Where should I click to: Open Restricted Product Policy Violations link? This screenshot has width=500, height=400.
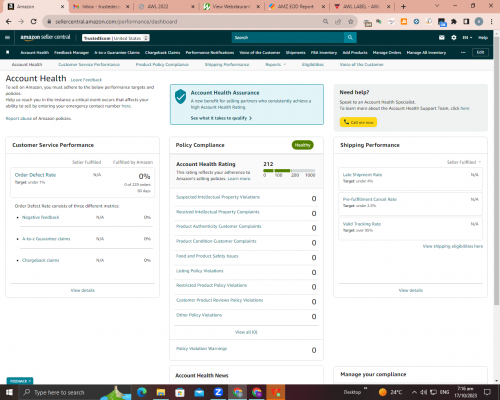click(211, 285)
